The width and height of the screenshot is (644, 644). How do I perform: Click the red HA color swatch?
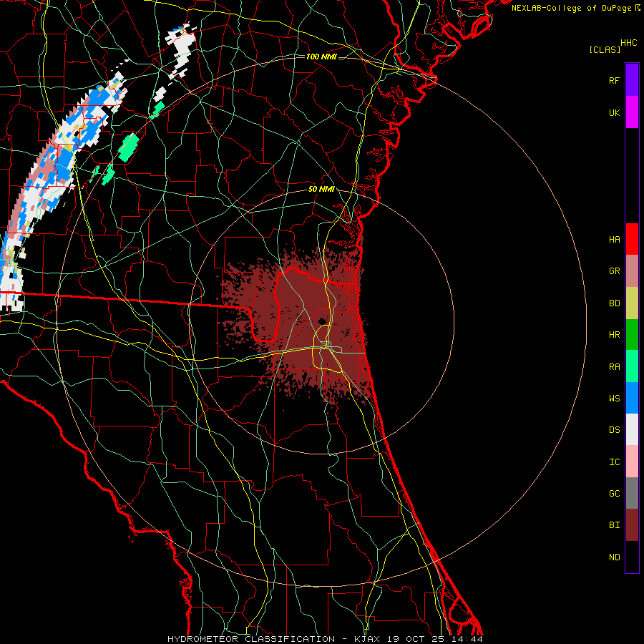click(632, 239)
